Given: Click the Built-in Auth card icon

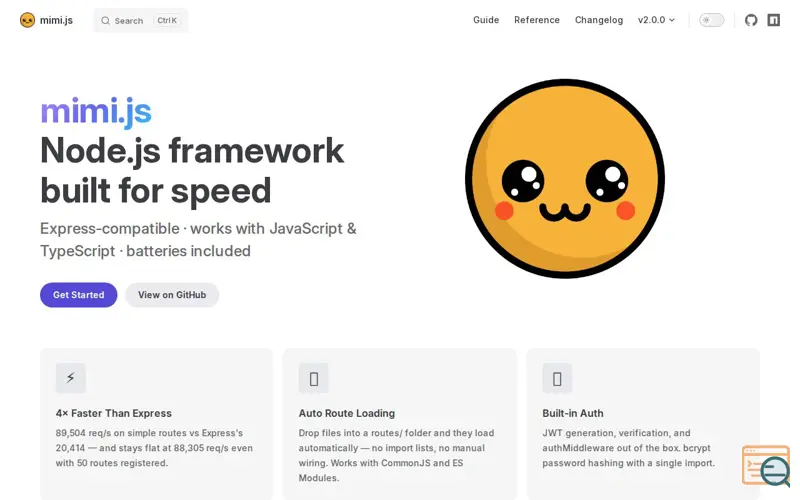Looking at the screenshot, I should (557, 379).
